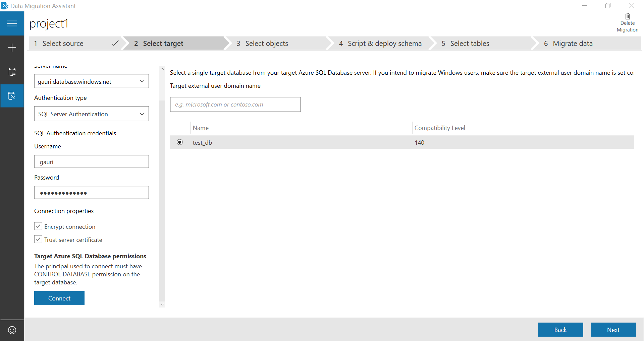
Task: Click the Delete Migration trash icon
Action: (628, 16)
